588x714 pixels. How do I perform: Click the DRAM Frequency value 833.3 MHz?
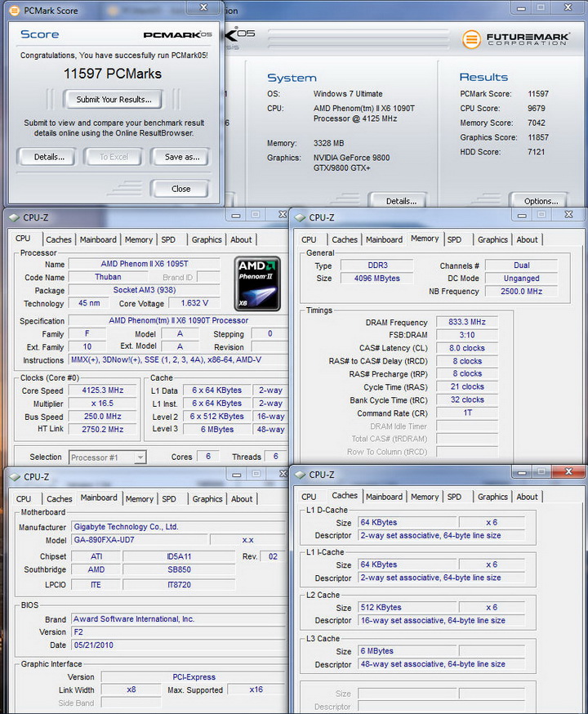click(467, 322)
